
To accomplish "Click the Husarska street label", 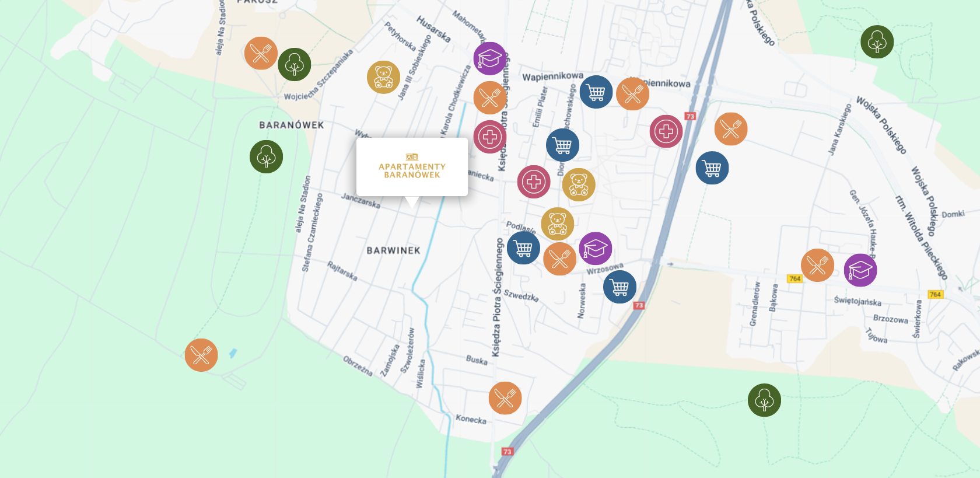I will click(433, 29).
